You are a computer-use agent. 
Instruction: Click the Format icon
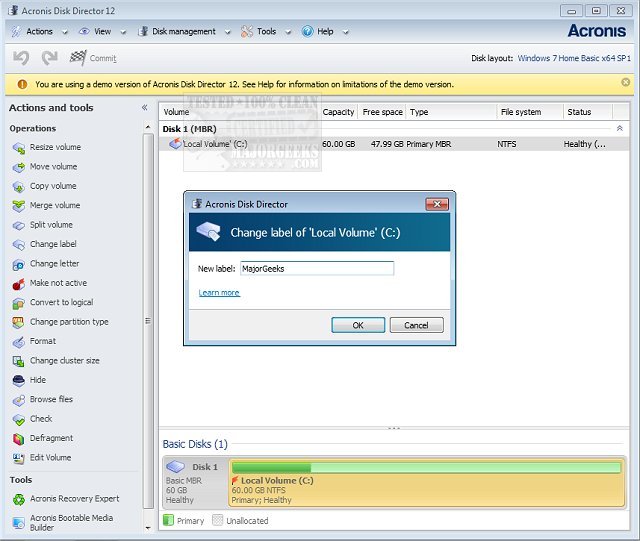click(19, 341)
